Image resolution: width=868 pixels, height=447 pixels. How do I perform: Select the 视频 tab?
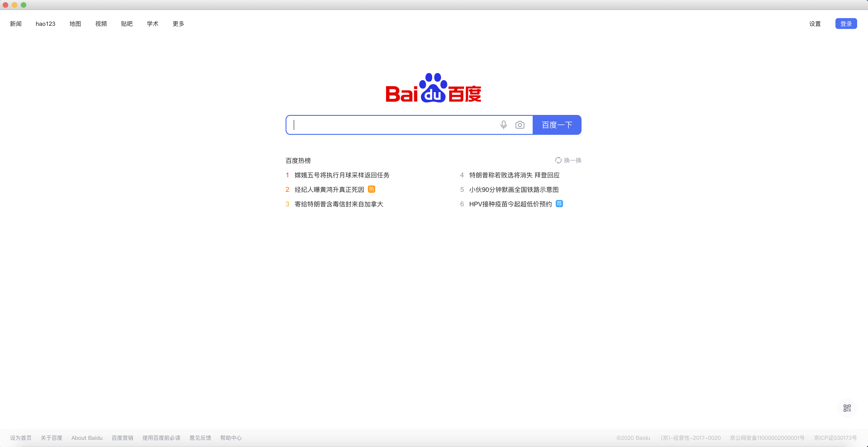[101, 24]
